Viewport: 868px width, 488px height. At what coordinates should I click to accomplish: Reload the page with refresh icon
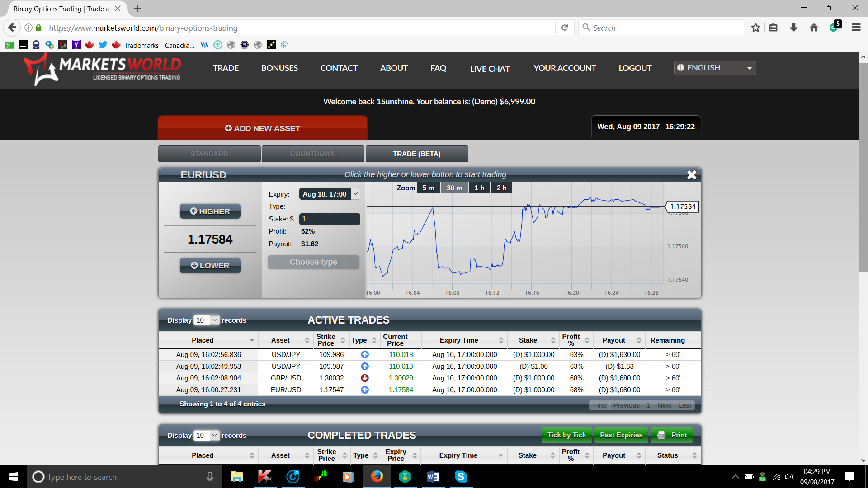click(x=565, y=28)
